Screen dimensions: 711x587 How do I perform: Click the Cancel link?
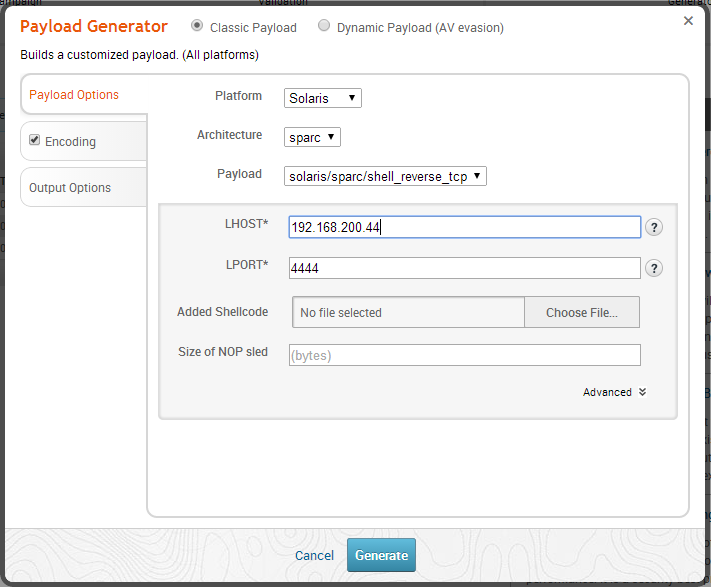coord(314,556)
